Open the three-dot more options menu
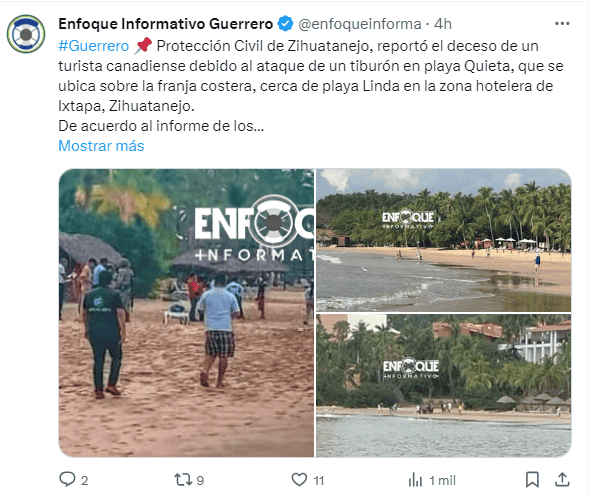The height and width of the screenshot is (499, 605). tap(562, 24)
